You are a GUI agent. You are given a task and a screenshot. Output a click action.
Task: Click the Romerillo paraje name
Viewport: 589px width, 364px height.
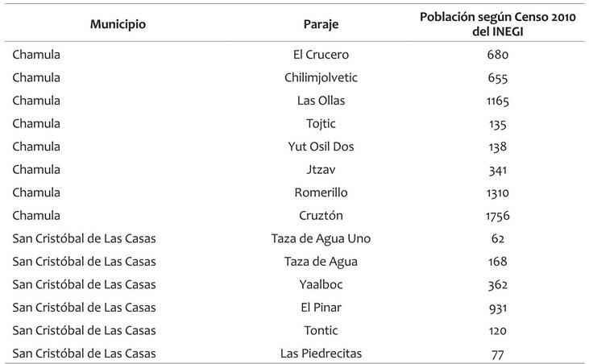tap(321, 192)
